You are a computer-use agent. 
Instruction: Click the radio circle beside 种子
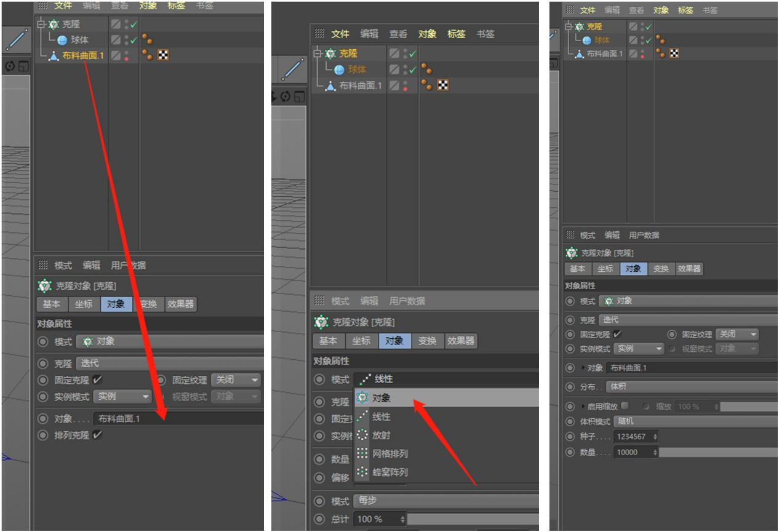click(x=570, y=437)
